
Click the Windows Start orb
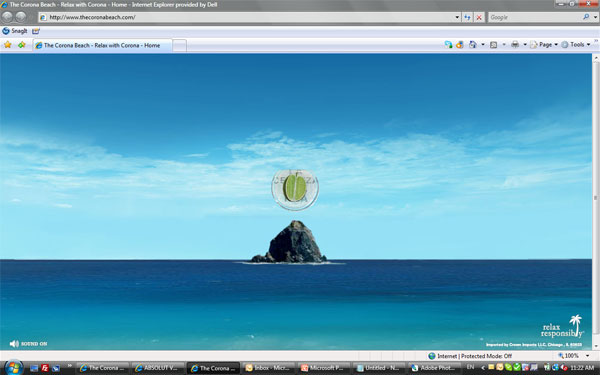click(13, 368)
